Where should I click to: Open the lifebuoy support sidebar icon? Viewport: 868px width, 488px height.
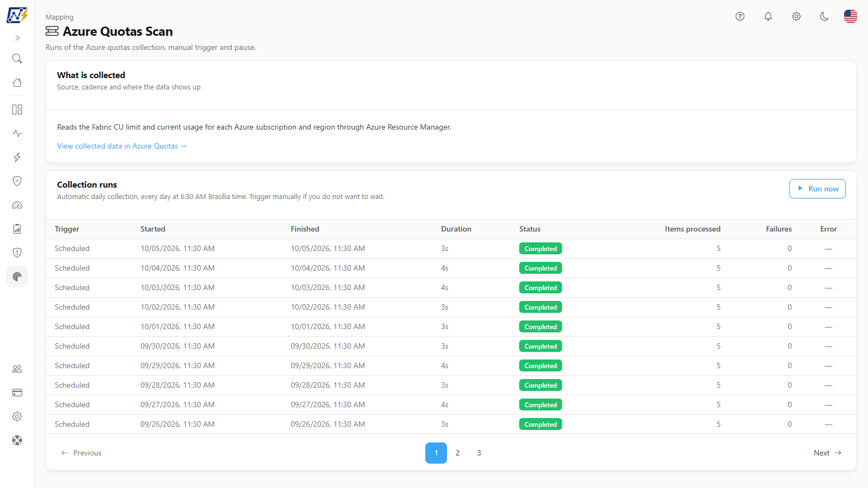[x=17, y=440]
